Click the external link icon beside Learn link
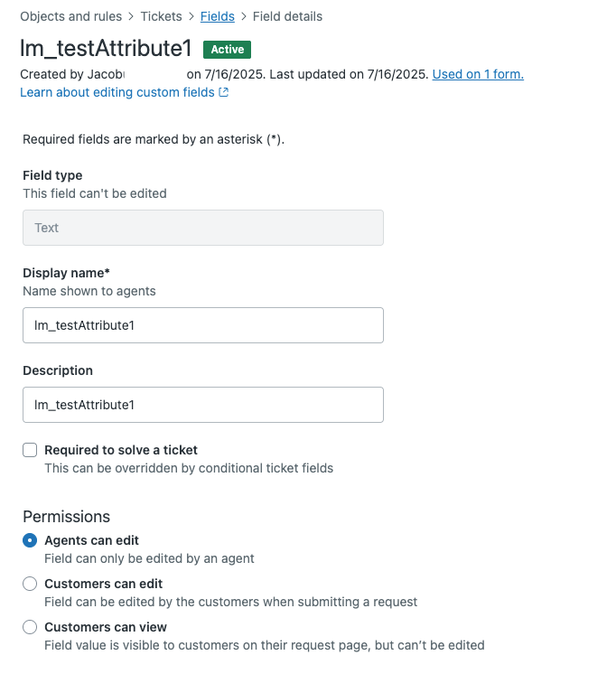The height and width of the screenshot is (674, 616). pyautogui.click(x=224, y=92)
